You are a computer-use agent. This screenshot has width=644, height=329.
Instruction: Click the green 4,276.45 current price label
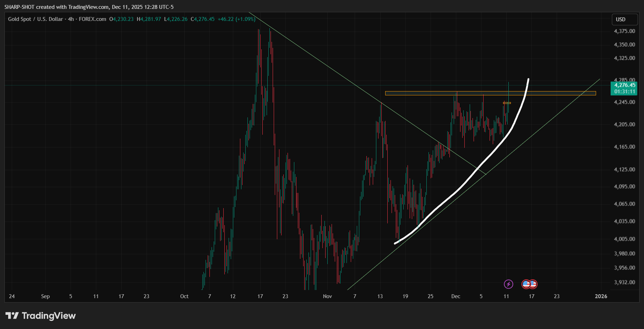[x=625, y=85]
